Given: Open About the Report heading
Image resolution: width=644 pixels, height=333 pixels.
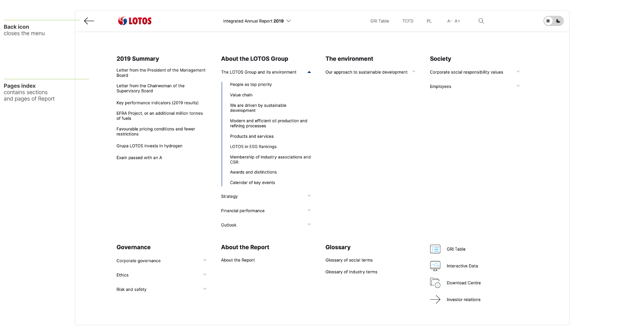Looking at the screenshot, I should [245, 247].
